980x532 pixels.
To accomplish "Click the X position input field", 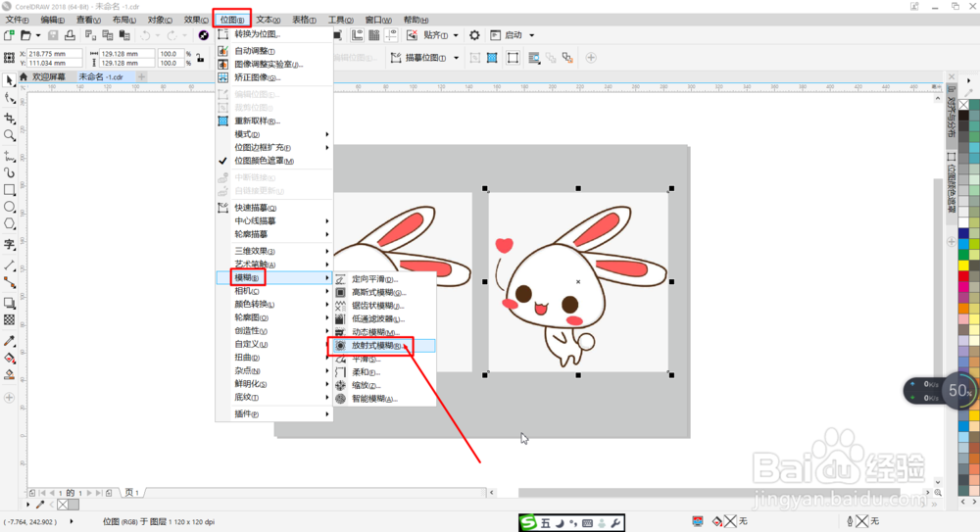I will [54, 54].
